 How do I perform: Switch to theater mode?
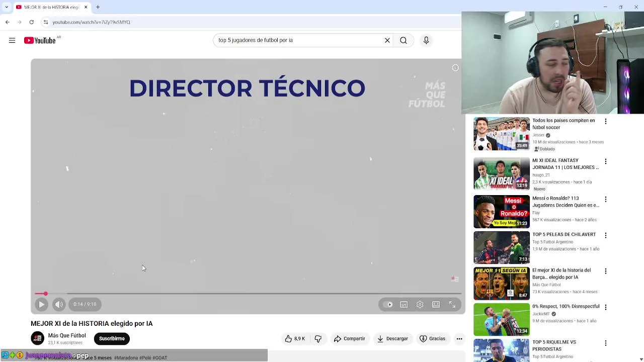(x=436, y=304)
